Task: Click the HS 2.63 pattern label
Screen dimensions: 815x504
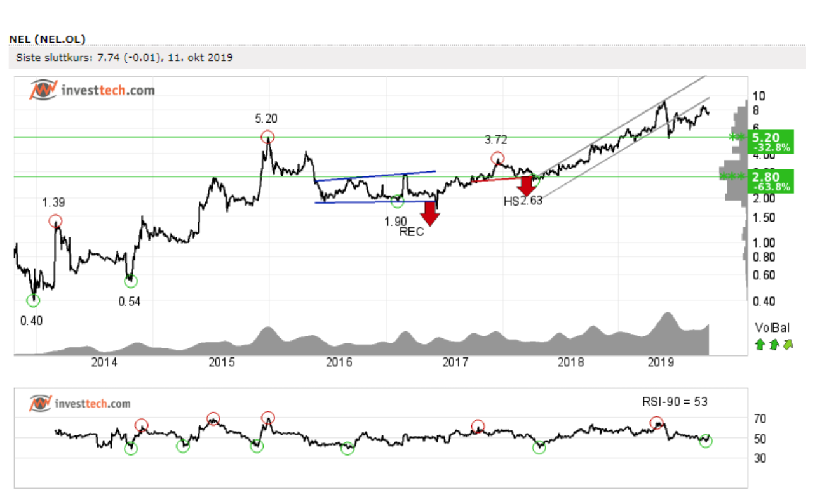Action: pos(524,202)
